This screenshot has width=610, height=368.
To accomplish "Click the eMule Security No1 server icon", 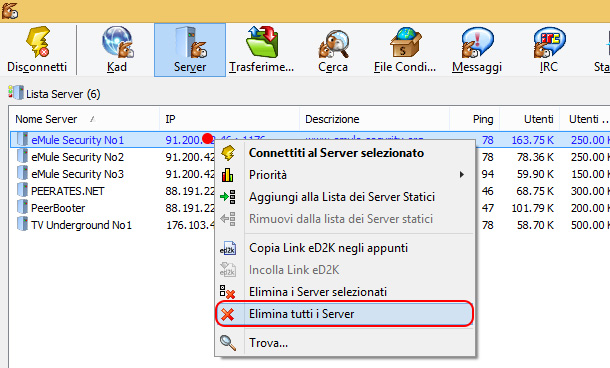I will (x=22, y=139).
